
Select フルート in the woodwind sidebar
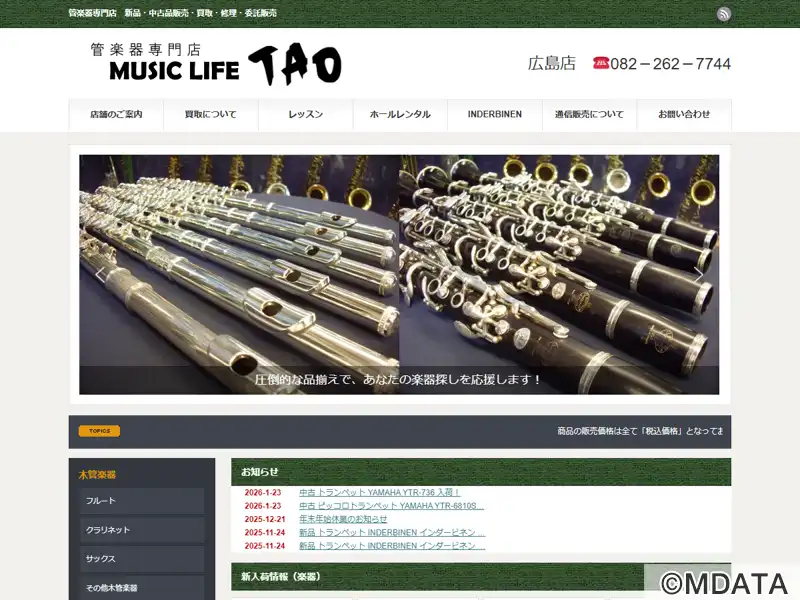click(142, 501)
